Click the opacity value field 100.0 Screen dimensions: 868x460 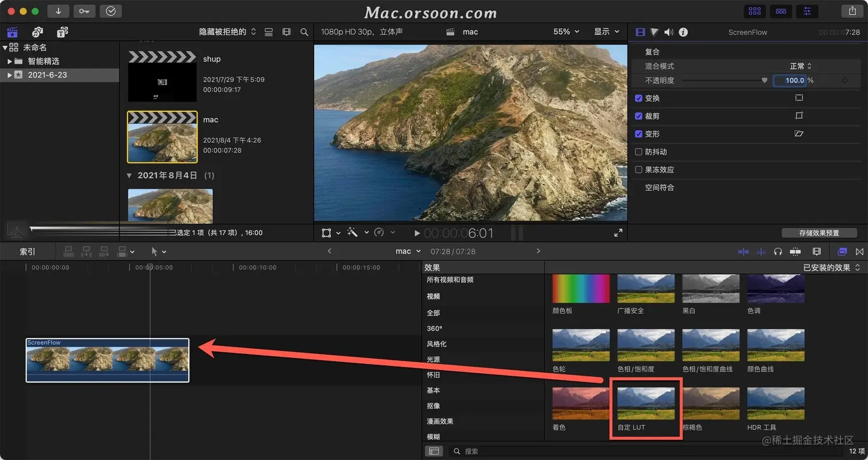tap(790, 80)
